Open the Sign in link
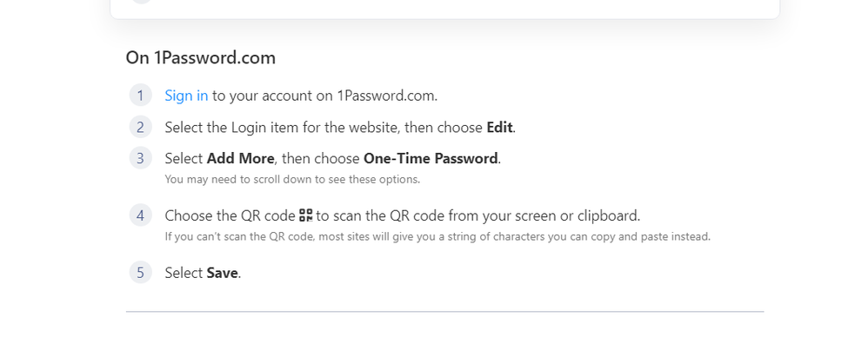 [186, 96]
